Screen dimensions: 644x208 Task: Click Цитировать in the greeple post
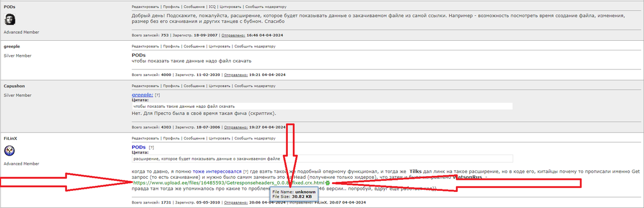(x=219, y=46)
